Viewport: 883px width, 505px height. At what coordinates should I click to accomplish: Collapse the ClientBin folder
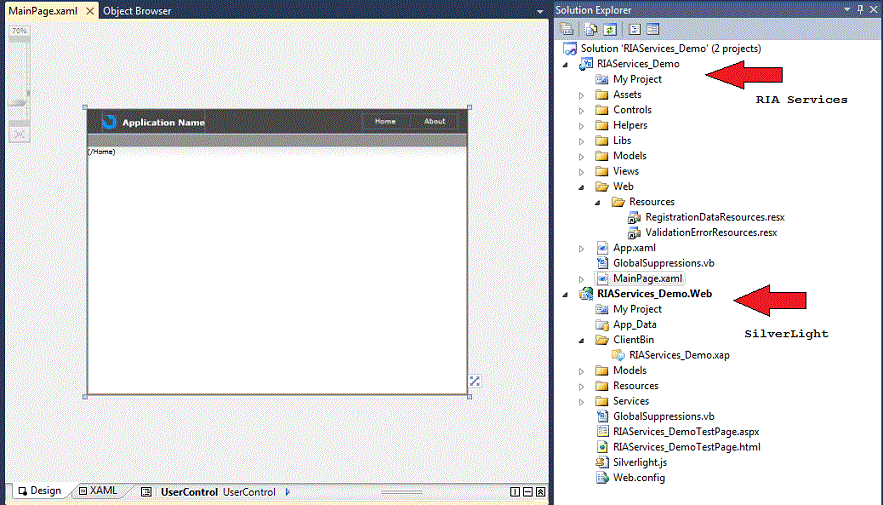581,340
